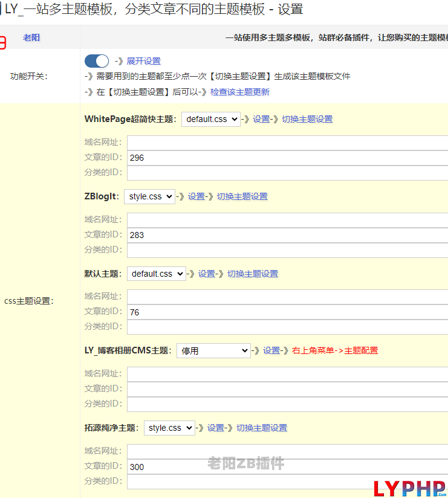Click the 老阳 tab header
Viewport: 448px width, 499px height.
pos(31,37)
